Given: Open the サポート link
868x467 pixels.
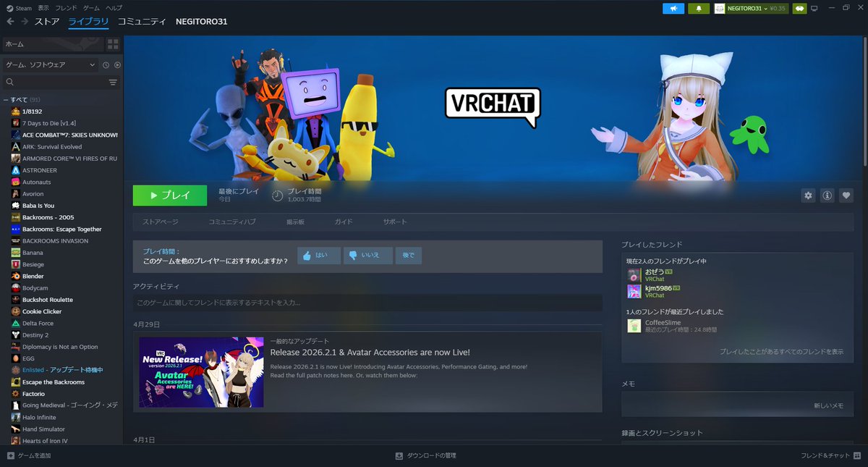Looking at the screenshot, I should point(395,222).
